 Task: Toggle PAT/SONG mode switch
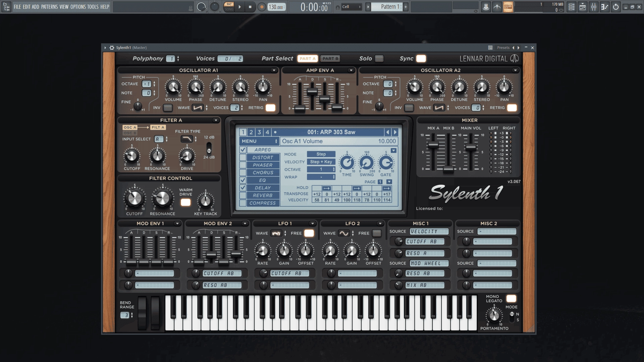click(x=229, y=7)
